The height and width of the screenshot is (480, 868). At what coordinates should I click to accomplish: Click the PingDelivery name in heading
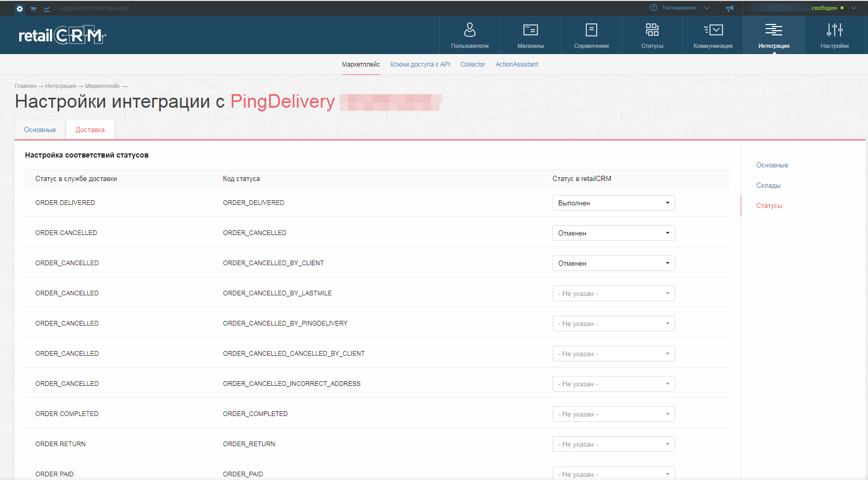282,101
